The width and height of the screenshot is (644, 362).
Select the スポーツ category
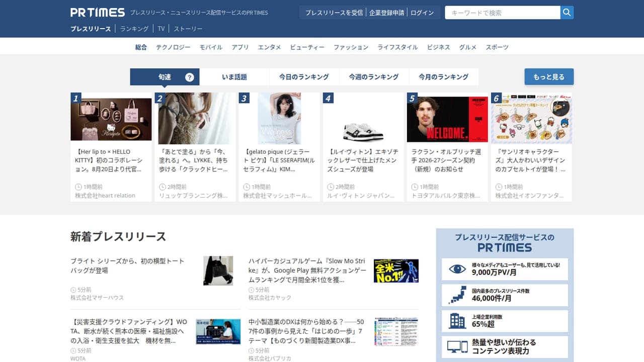click(x=497, y=47)
